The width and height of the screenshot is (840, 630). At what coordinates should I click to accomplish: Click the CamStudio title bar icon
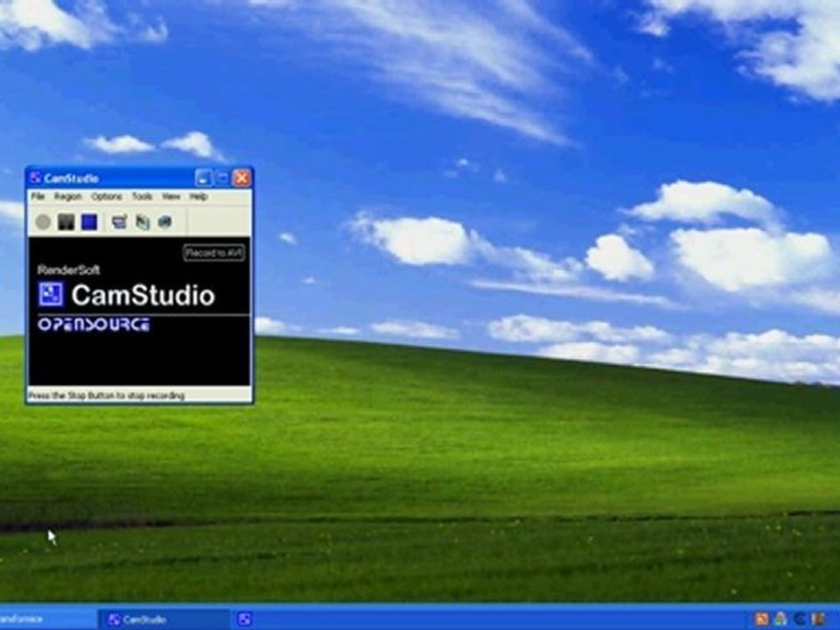[x=35, y=178]
